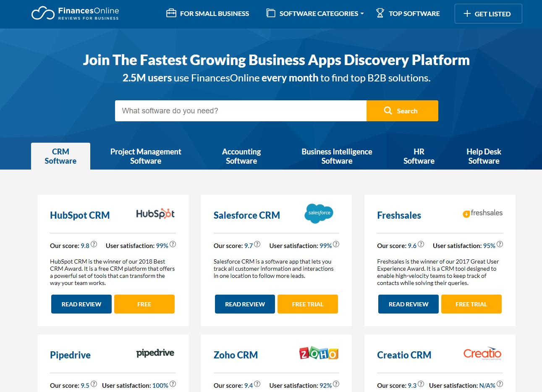The image size is (542, 392).
Task: Click the trophy icon for top software
Action: coord(380,13)
